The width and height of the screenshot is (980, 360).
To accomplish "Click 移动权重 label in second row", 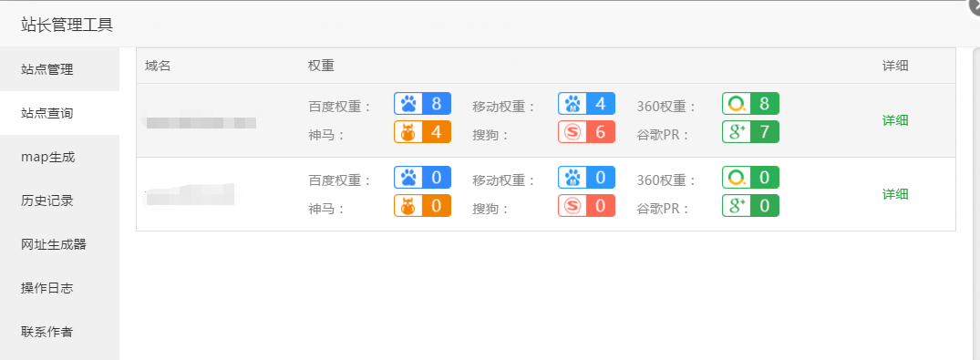I will click(x=504, y=180).
